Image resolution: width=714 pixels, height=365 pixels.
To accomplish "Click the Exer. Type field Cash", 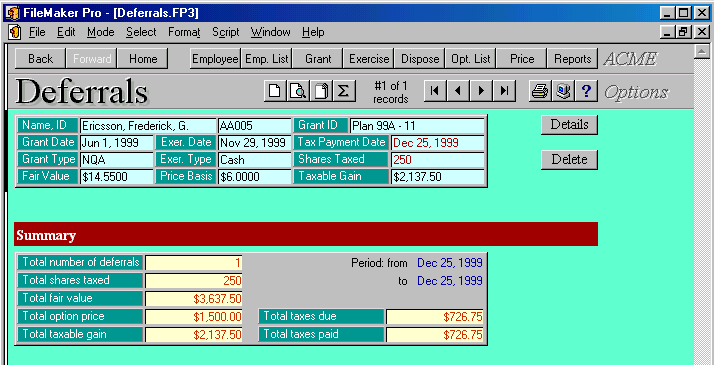I will click(x=255, y=160).
